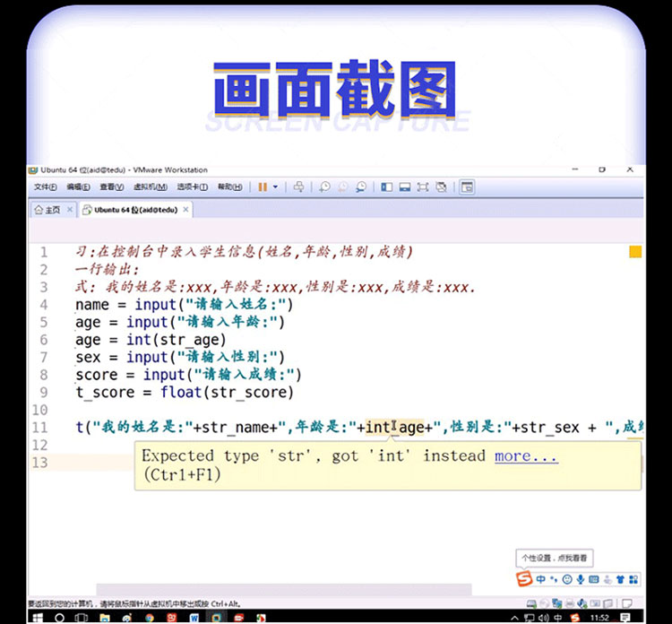Close the Ubuntu 64 位 tab
This screenshot has width=672, height=624.
click(186, 210)
